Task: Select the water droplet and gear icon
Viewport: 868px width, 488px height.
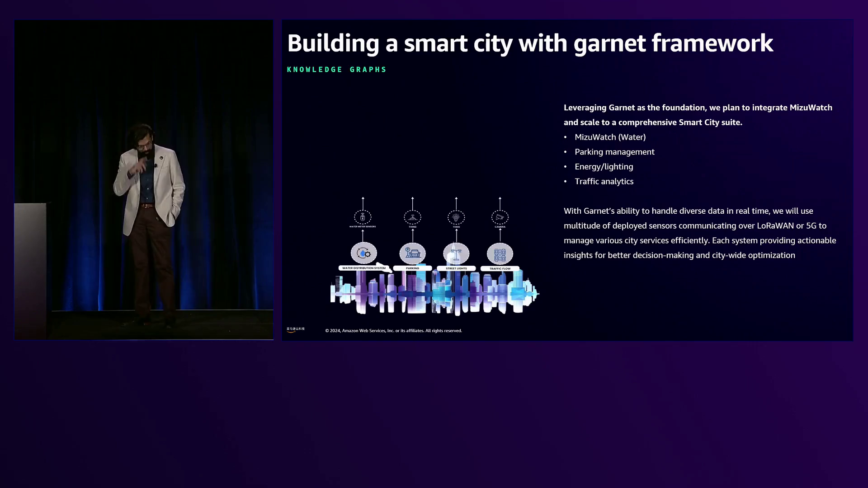Action: [x=364, y=253]
